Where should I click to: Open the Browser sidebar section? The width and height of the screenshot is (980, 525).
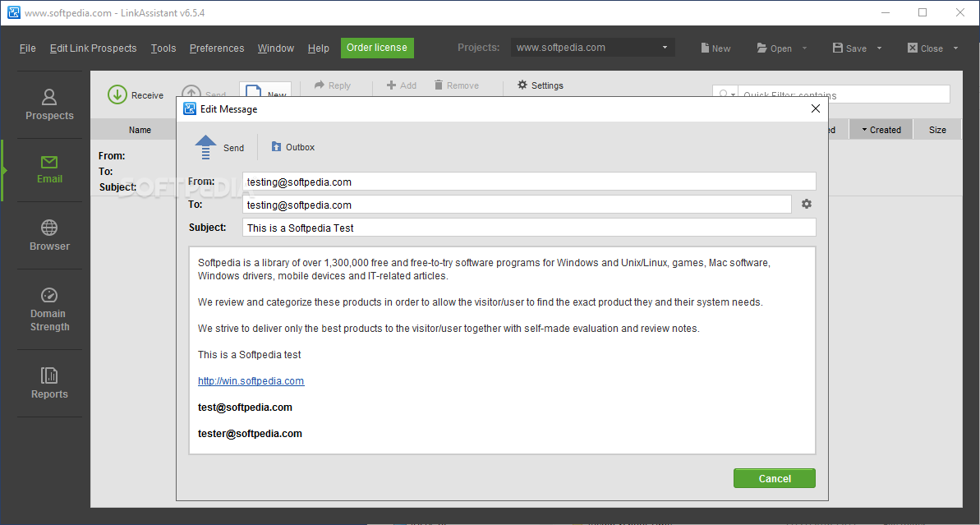click(49, 235)
